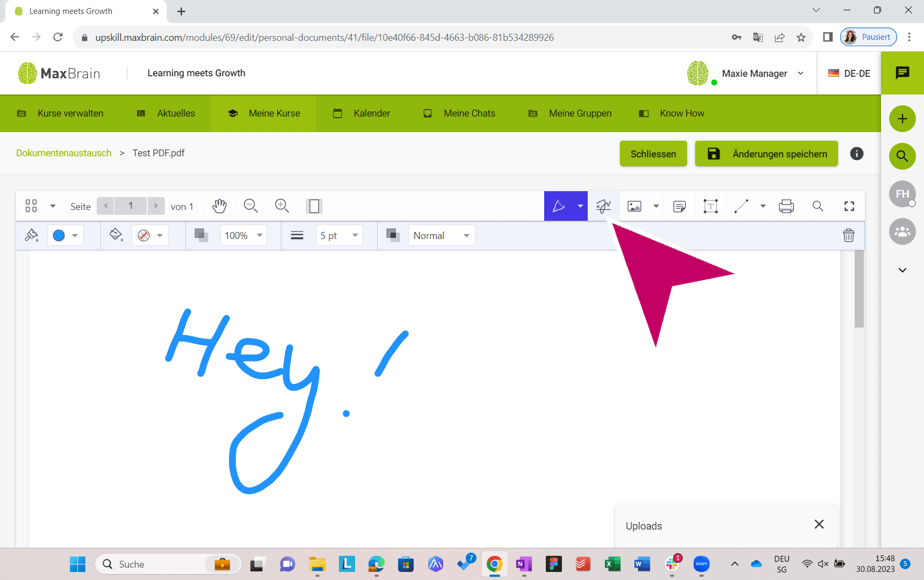The height and width of the screenshot is (580, 924).
Task: Select the image insert tool
Action: pyautogui.click(x=634, y=206)
